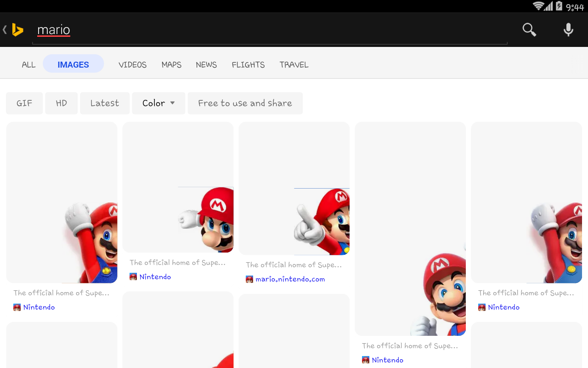
Task: Tap the magnifying glass search icon
Action: [x=529, y=30]
